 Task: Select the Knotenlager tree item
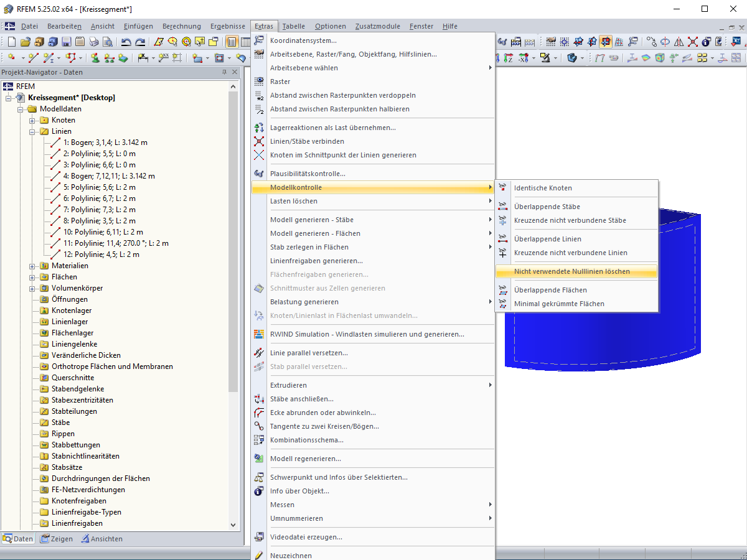point(72,310)
